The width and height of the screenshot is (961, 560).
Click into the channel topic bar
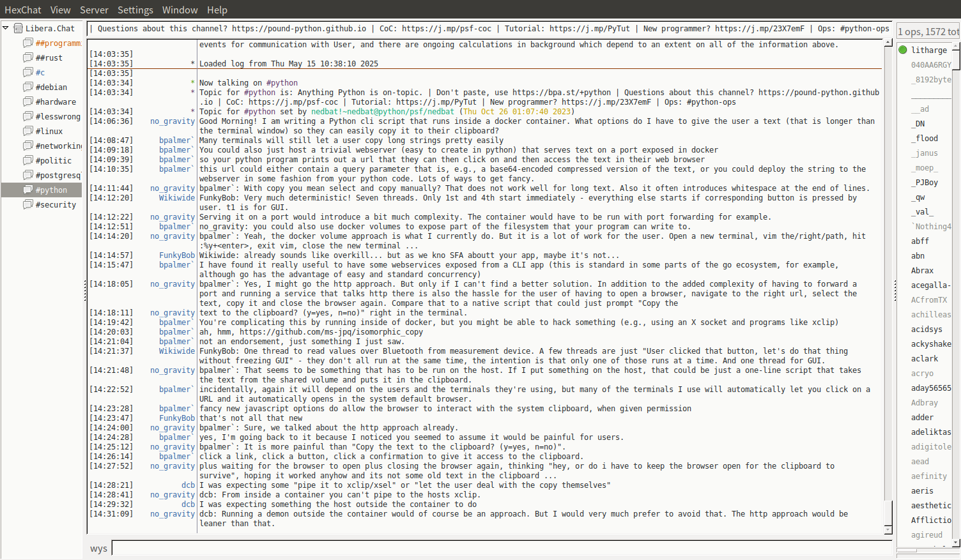(489, 28)
